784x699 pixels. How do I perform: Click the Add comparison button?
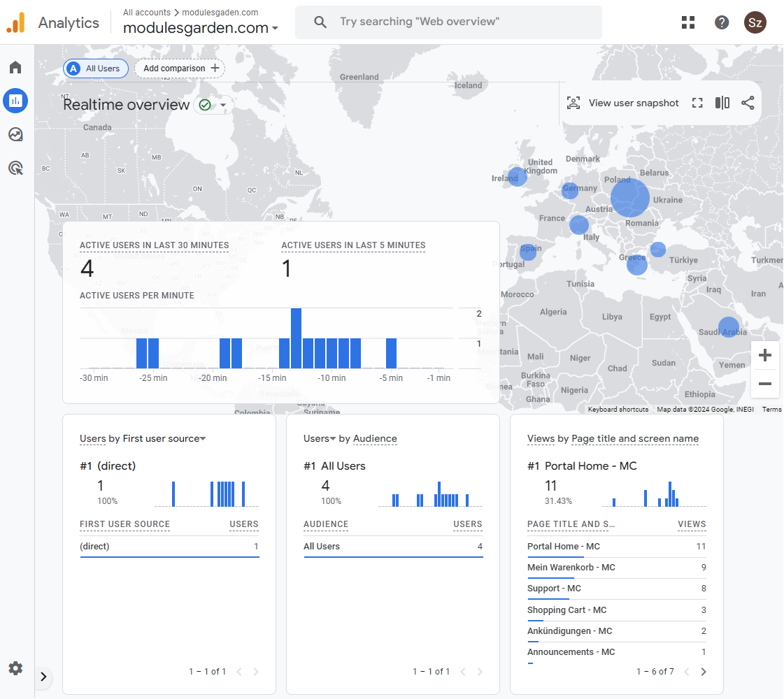pos(180,69)
